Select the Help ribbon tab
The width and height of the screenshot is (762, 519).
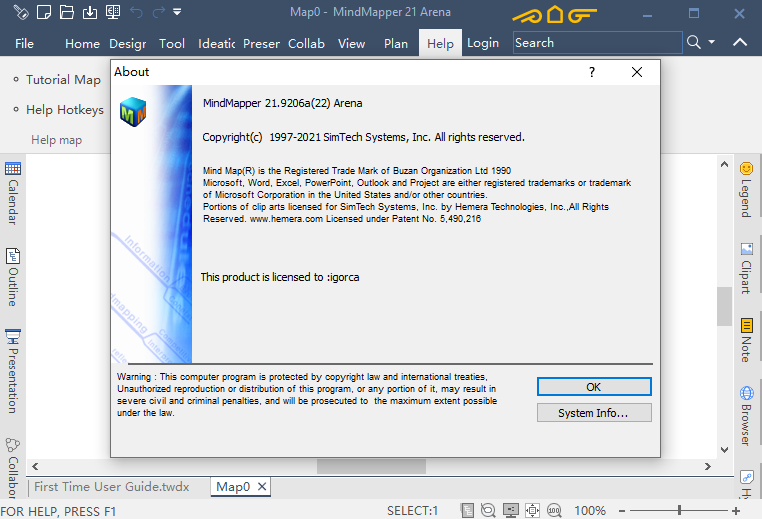pos(440,44)
